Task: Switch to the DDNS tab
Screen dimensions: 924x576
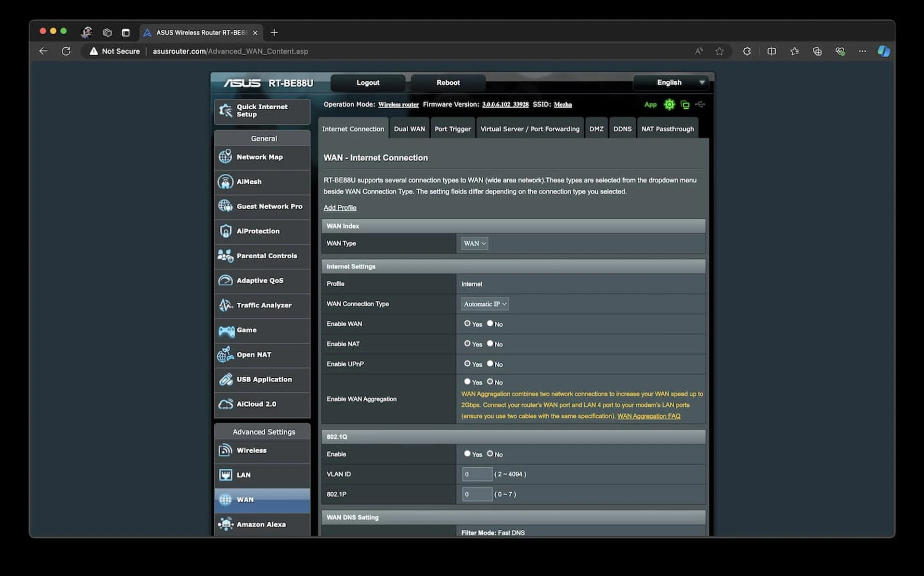Action: [x=622, y=128]
